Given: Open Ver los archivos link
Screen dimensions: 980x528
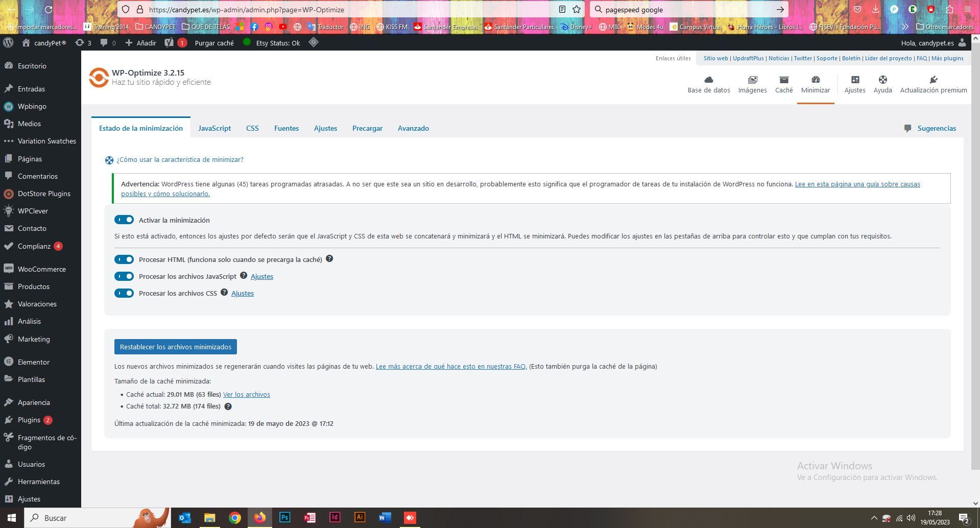Looking at the screenshot, I should [247, 394].
